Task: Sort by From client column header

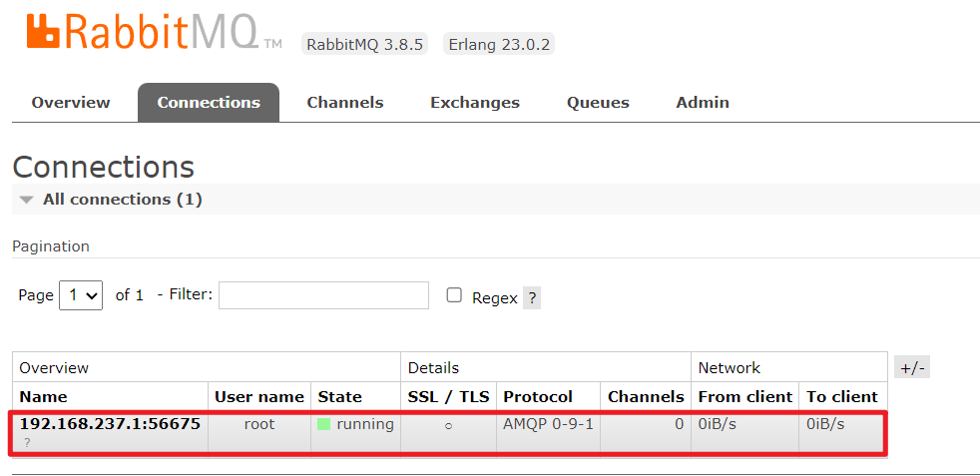Action: click(745, 397)
